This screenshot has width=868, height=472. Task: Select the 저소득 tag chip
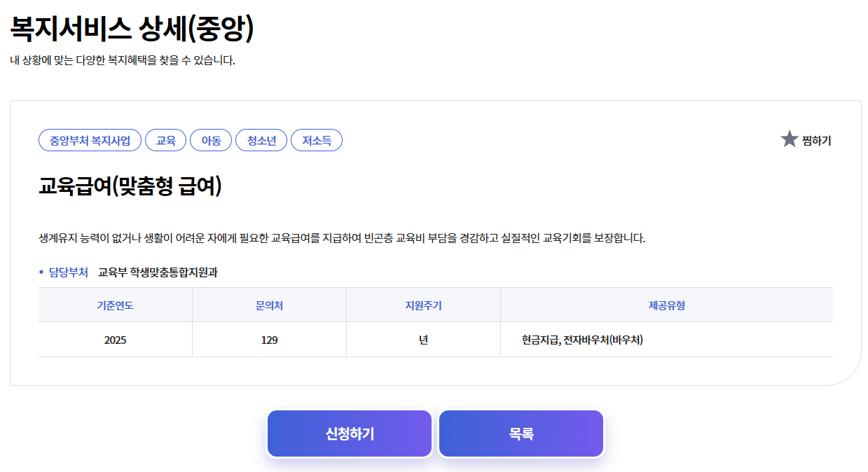[316, 140]
